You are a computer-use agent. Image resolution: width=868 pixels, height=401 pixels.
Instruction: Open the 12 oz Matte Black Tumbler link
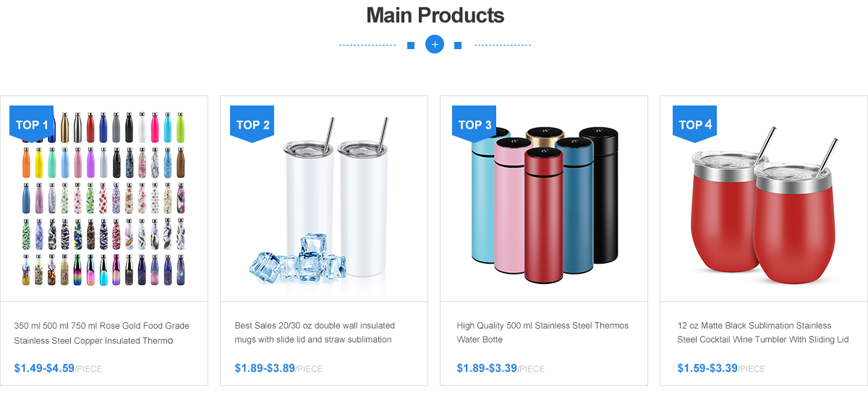tap(763, 332)
